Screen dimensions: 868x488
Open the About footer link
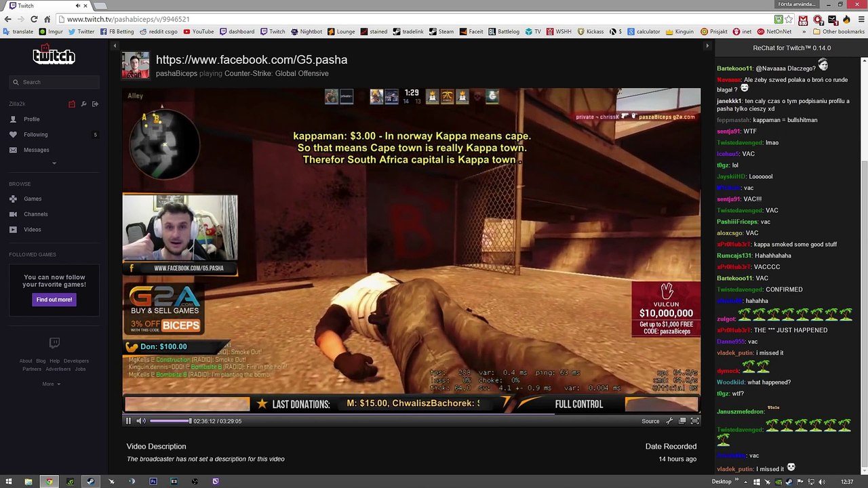pos(26,361)
